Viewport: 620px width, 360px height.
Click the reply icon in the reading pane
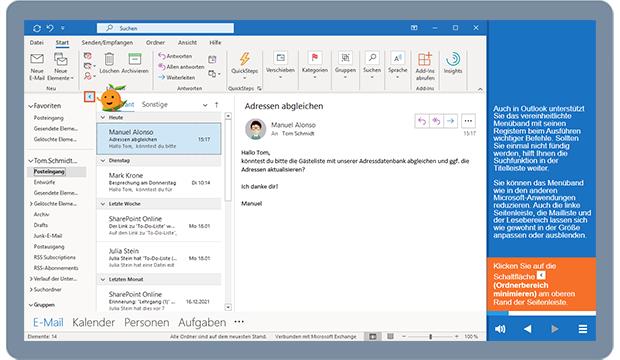click(422, 121)
